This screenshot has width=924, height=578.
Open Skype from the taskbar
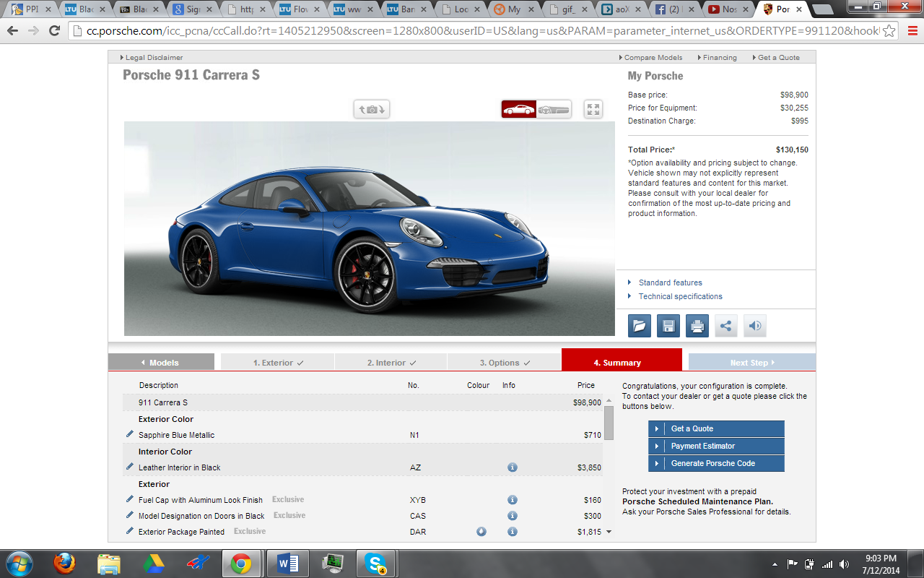[x=375, y=564]
